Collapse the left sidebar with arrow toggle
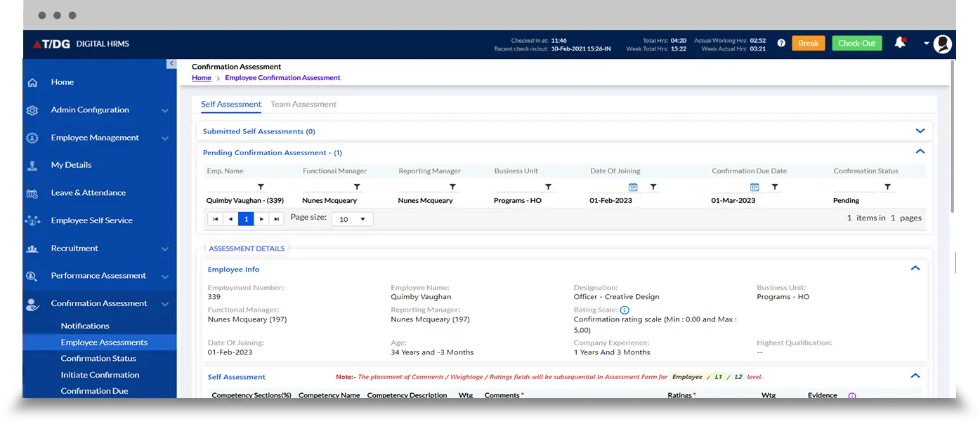The width and height of the screenshot is (980, 424). (171, 64)
